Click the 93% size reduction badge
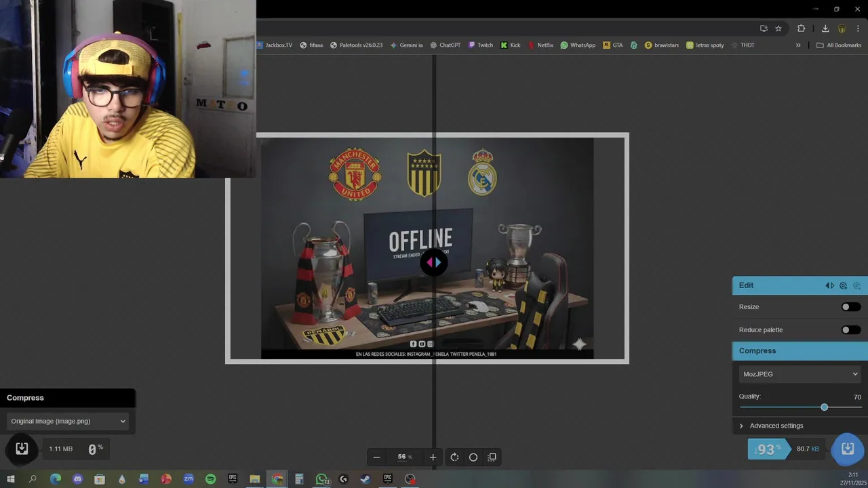 coord(768,449)
